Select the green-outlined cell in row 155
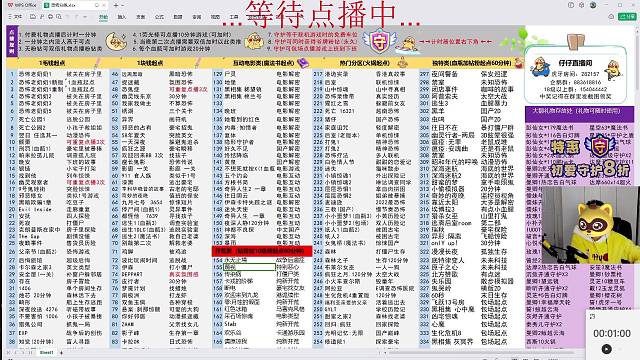640x360 pixels. click(x=249, y=267)
